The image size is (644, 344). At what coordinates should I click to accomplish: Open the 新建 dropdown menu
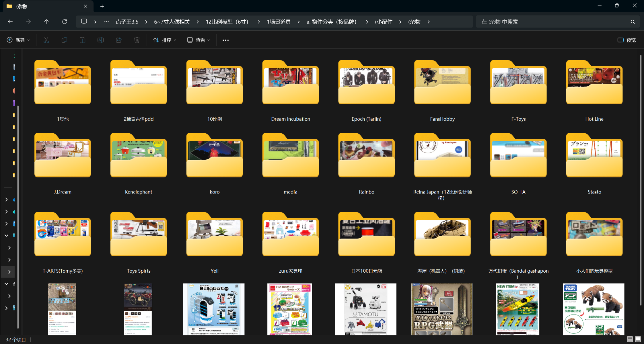coord(18,40)
